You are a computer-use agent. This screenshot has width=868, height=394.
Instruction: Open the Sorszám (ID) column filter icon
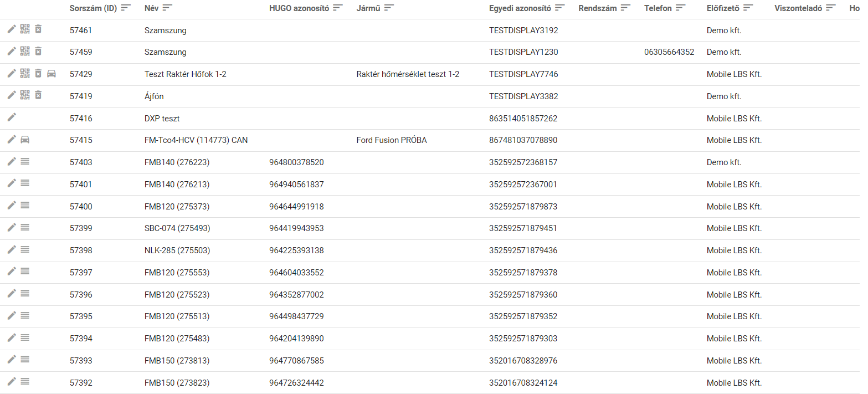click(126, 8)
